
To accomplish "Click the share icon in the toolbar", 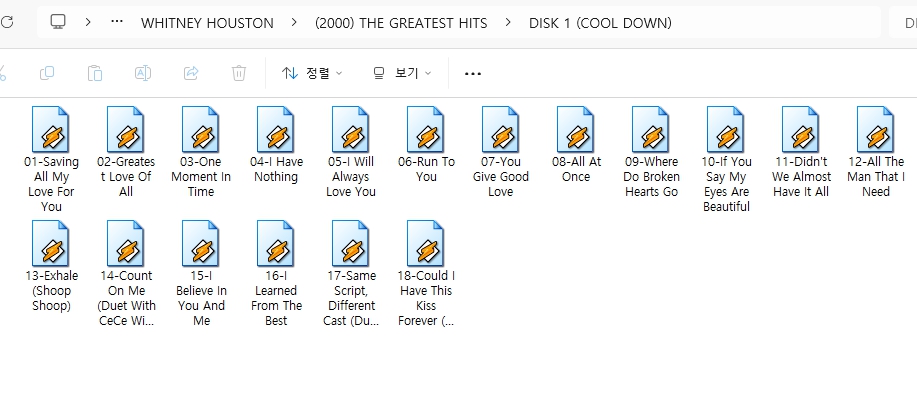I will 191,73.
